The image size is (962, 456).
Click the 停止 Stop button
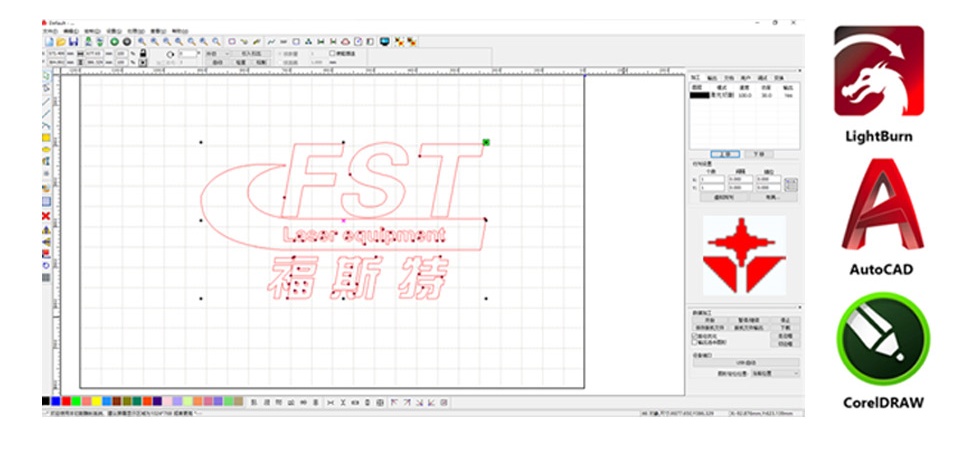tap(785, 320)
